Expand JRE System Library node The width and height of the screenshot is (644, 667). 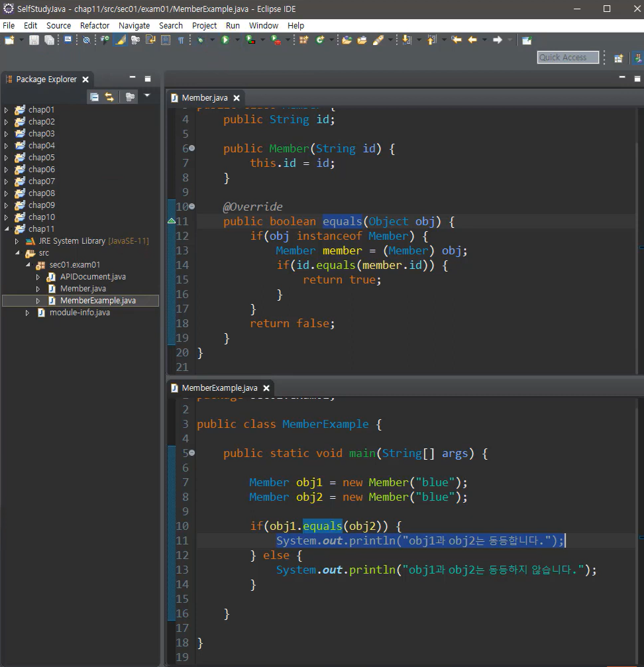17,240
